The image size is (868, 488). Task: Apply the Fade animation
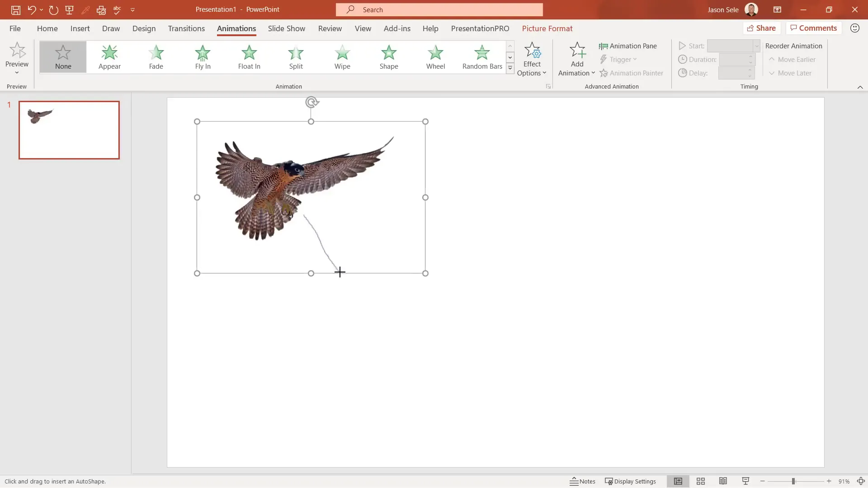156,57
